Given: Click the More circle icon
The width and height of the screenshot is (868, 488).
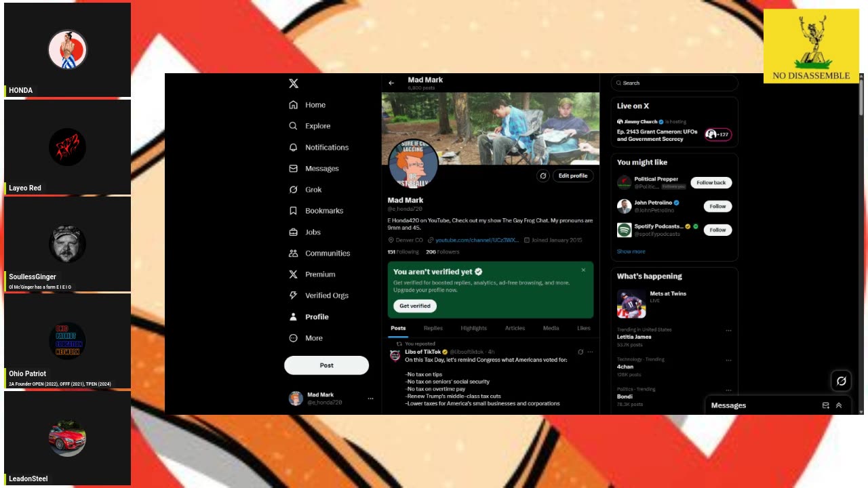Looking at the screenshot, I should (293, 338).
